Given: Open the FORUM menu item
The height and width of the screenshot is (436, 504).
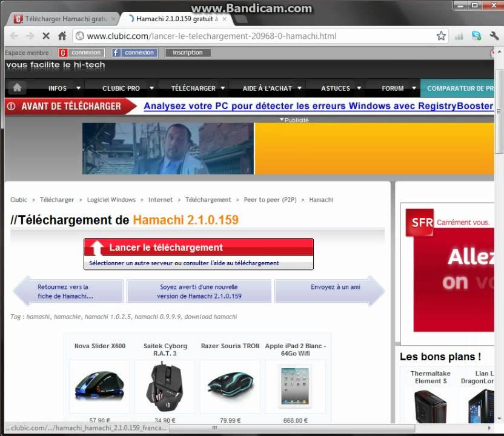Looking at the screenshot, I should (393, 88).
